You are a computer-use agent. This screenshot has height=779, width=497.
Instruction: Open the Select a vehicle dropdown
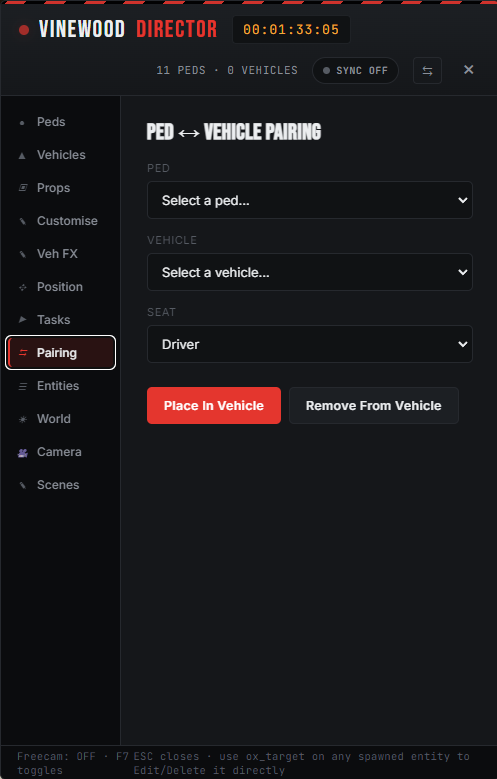click(x=310, y=272)
